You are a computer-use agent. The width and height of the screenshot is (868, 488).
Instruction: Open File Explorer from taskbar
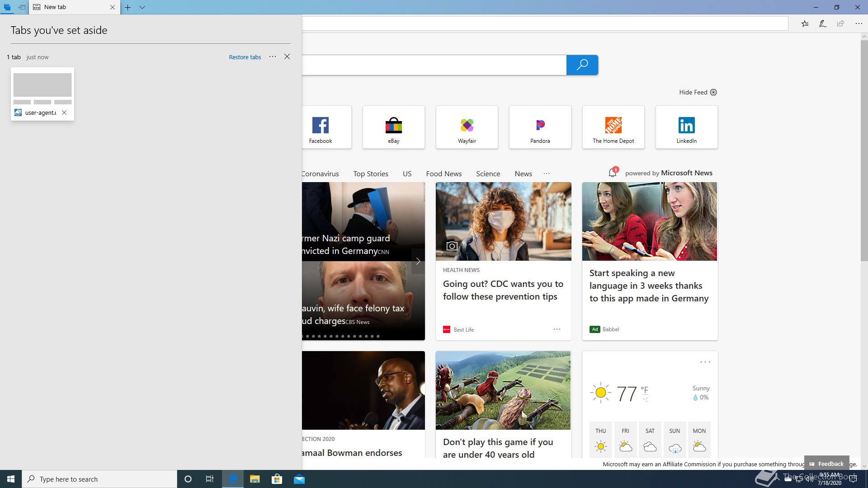click(x=255, y=479)
